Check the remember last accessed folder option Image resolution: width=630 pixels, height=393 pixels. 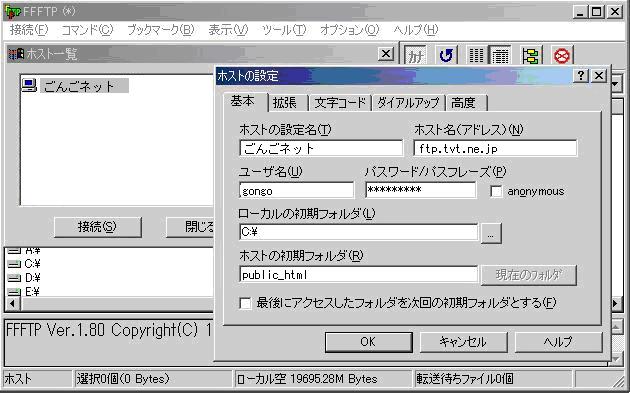[x=245, y=303]
